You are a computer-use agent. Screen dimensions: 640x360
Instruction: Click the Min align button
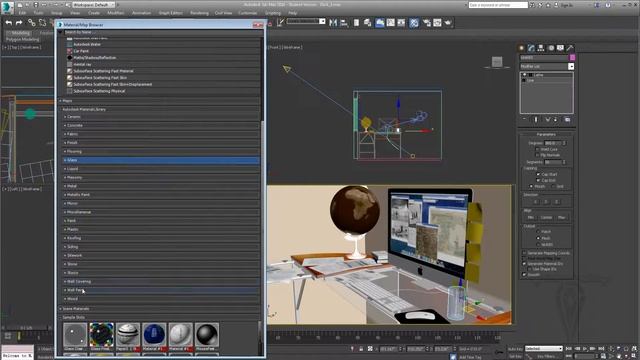pos(531,217)
